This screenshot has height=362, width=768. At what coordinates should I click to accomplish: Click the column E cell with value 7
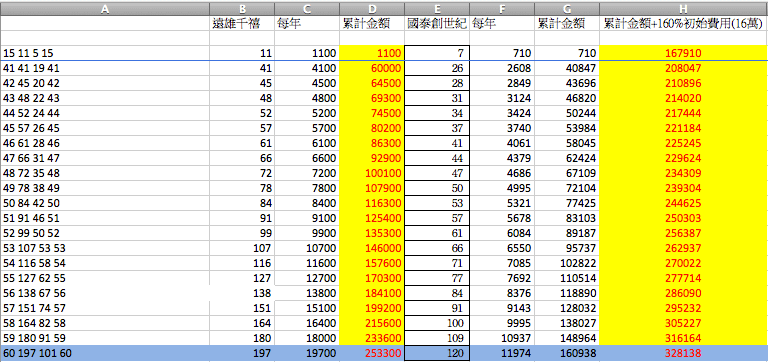(437, 53)
